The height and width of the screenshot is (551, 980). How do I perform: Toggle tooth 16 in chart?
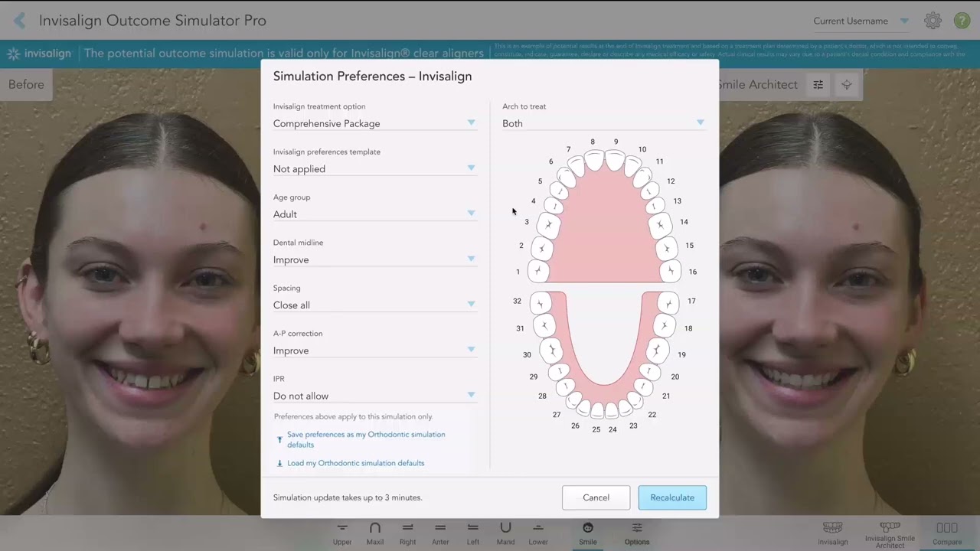[x=670, y=271]
